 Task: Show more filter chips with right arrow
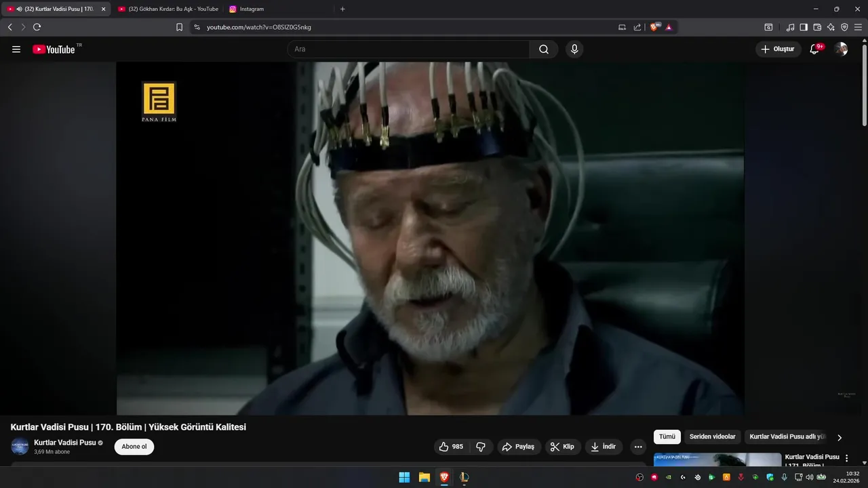(840, 437)
